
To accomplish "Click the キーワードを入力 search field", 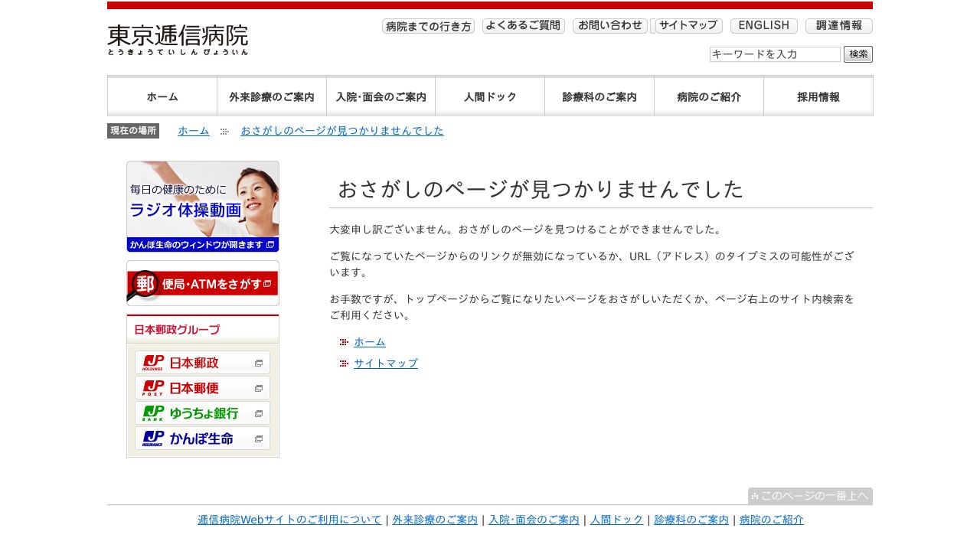I will click(x=775, y=54).
